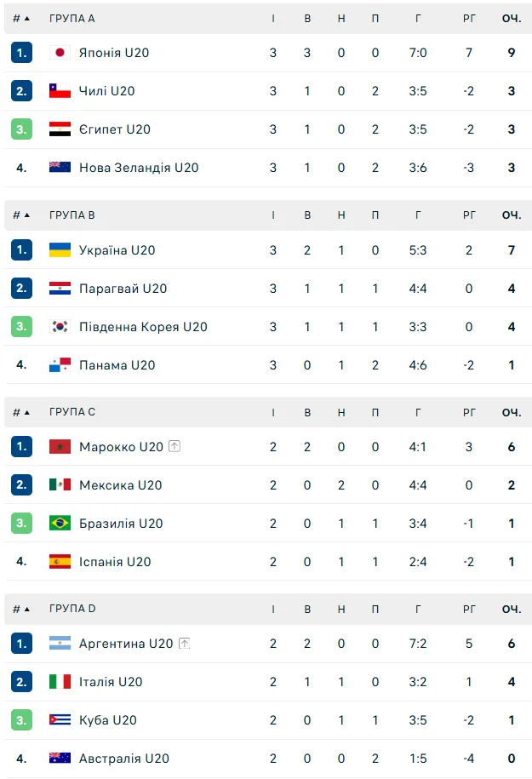Viewport: 532px width, 779px height.
Task: Open the Японія U20 team link
Action: pyautogui.click(x=114, y=53)
